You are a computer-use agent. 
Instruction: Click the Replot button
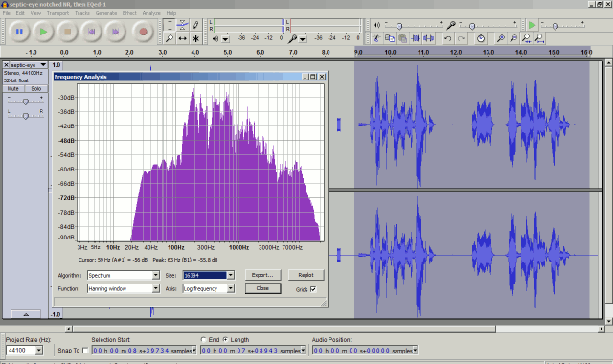click(306, 275)
